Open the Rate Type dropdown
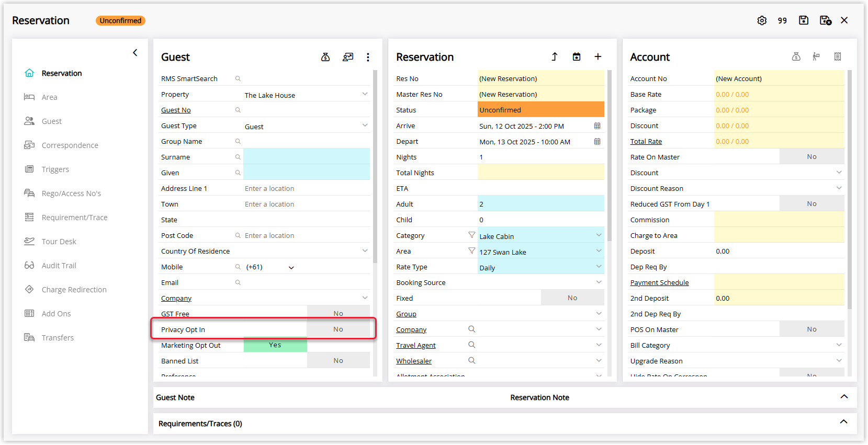 click(x=599, y=267)
